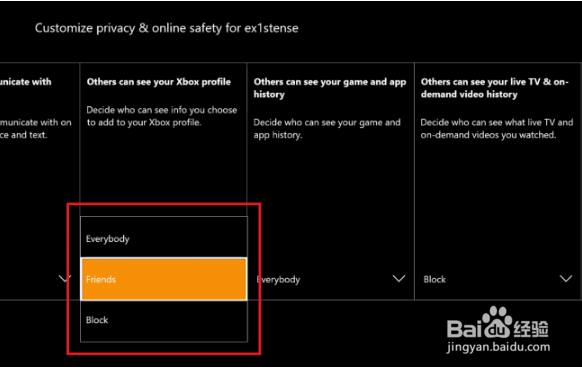Click the Everybody value under game and app history

(x=278, y=279)
